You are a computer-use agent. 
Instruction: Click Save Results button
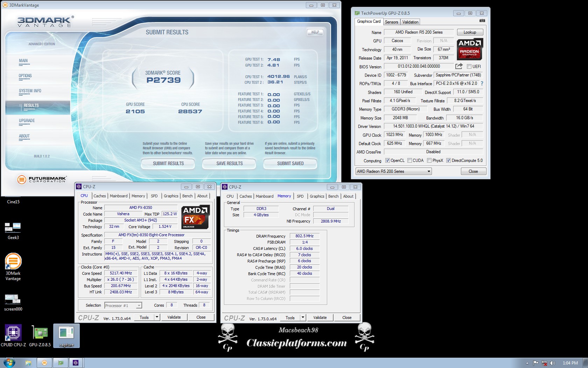[229, 164]
